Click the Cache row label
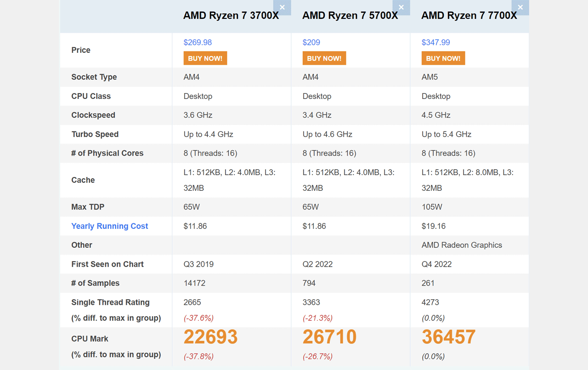The image size is (588, 370). point(83,180)
